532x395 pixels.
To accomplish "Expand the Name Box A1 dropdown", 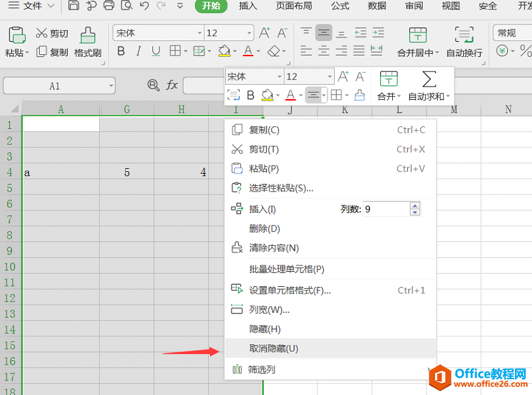I will [111, 86].
